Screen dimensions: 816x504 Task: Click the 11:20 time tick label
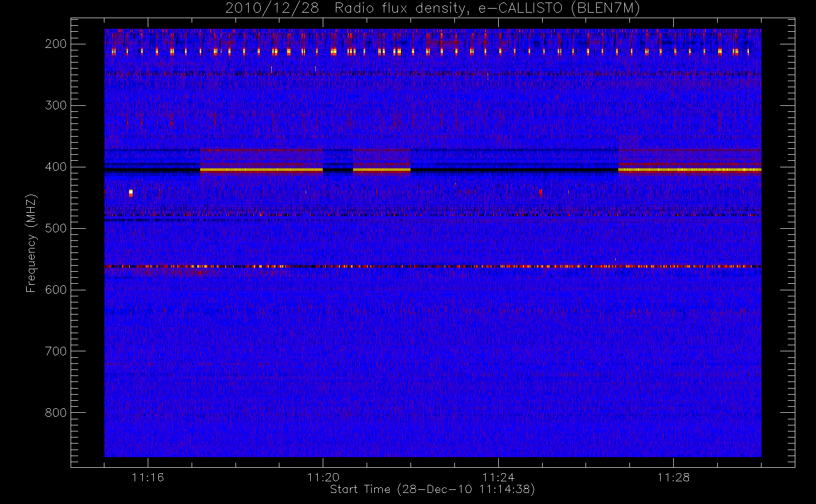pos(323,477)
